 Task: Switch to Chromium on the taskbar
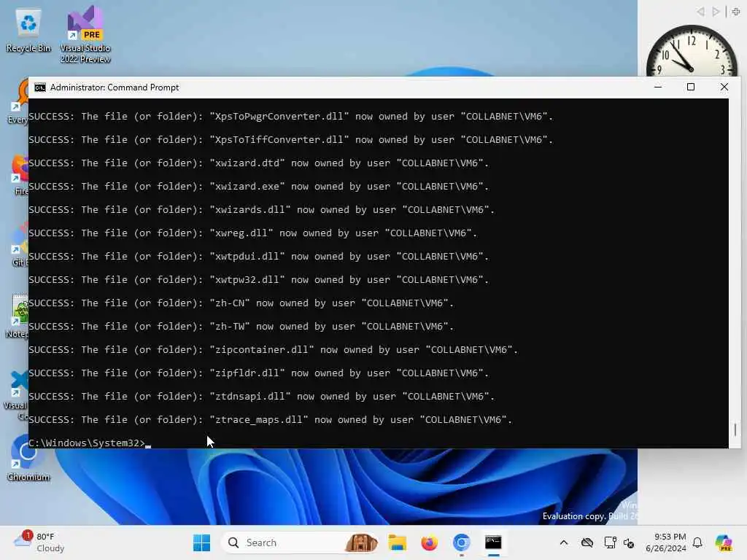tap(461, 542)
